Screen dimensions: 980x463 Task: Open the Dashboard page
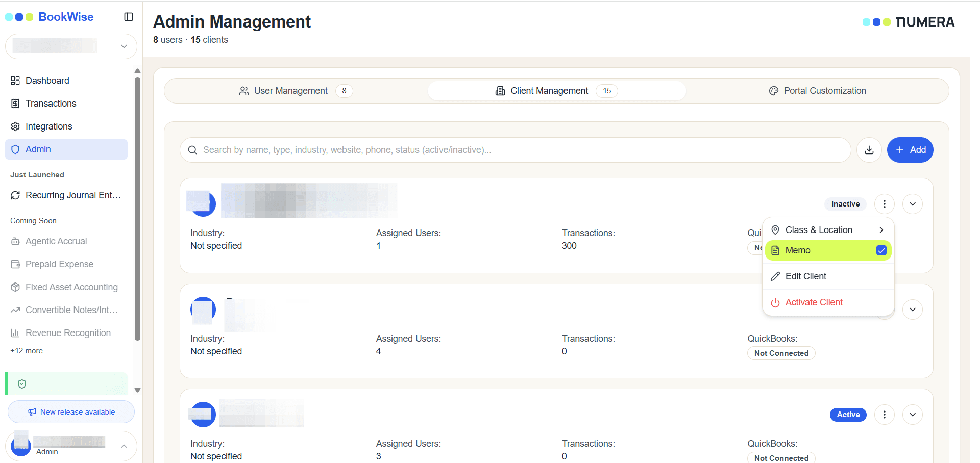[x=66, y=81]
